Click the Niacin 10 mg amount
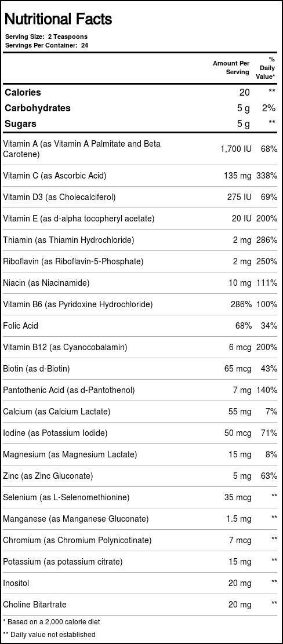This screenshot has height=644, width=283. [240, 282]
